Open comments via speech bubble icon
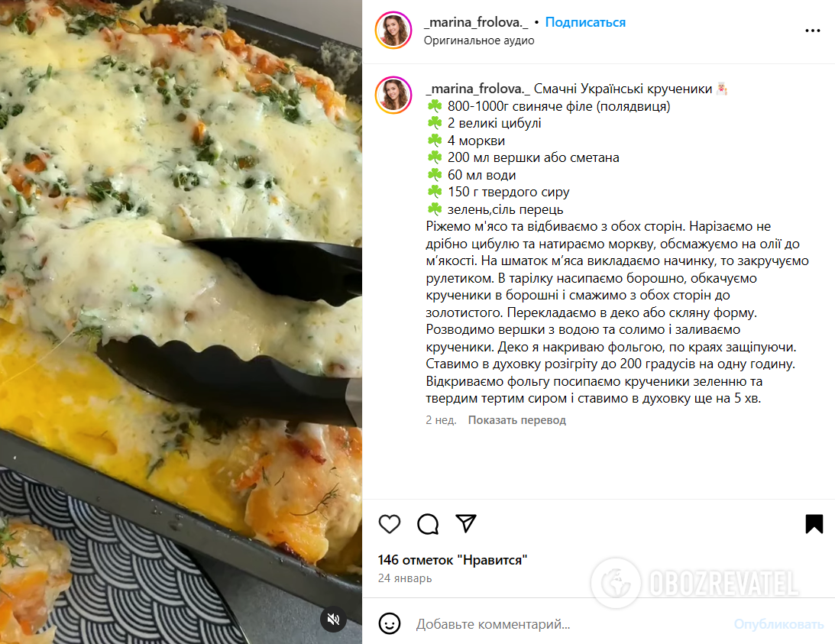Screen dimensions: 835x644 (x=428, y=524)
